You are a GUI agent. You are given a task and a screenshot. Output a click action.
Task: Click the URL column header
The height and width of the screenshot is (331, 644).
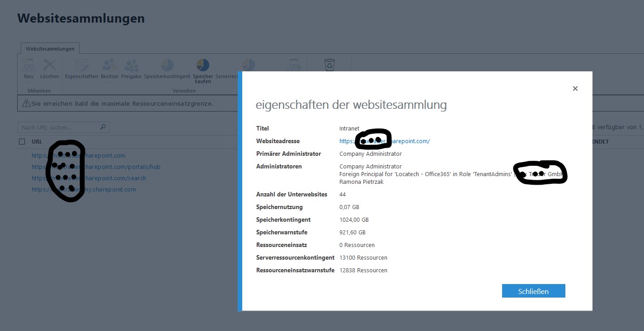(x=37, y=141)
